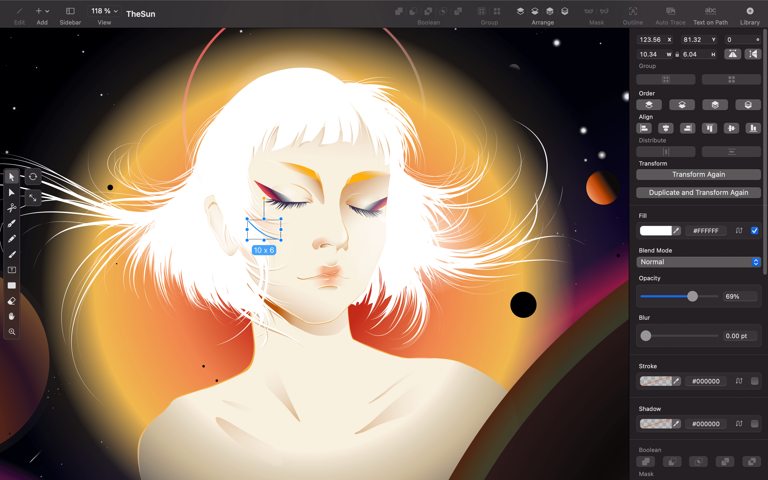Click Transform Again button
The image size is (768, 480).
pos(698,174)
